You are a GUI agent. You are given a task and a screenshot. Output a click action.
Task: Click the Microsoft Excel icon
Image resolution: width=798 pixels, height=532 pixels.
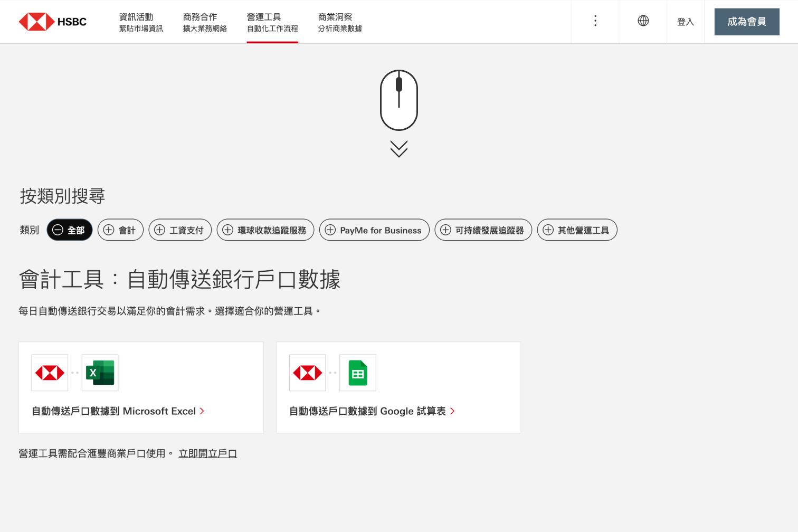100,373
